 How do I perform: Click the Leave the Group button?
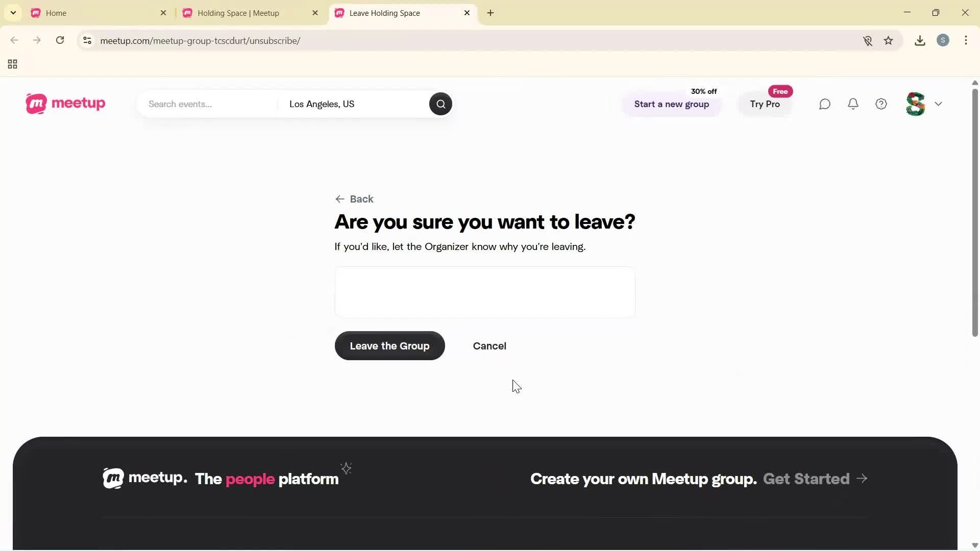point(389,345)
